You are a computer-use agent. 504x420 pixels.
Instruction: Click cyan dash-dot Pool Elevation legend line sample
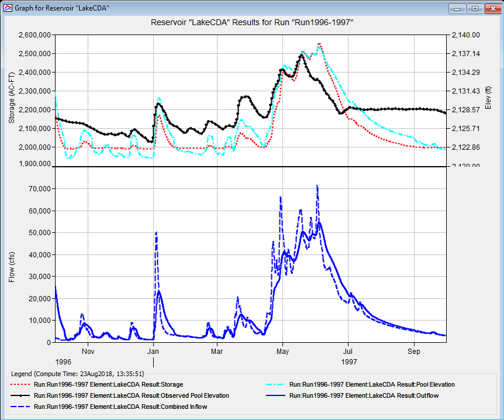(276, 385)
